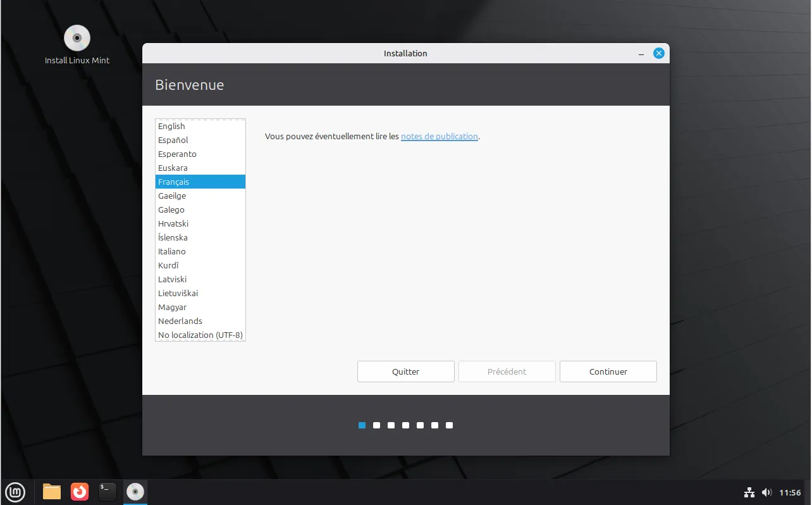
Task: Select the No localization (UTF-8) option
Action: pyautogui.click(x=200, y=335)
